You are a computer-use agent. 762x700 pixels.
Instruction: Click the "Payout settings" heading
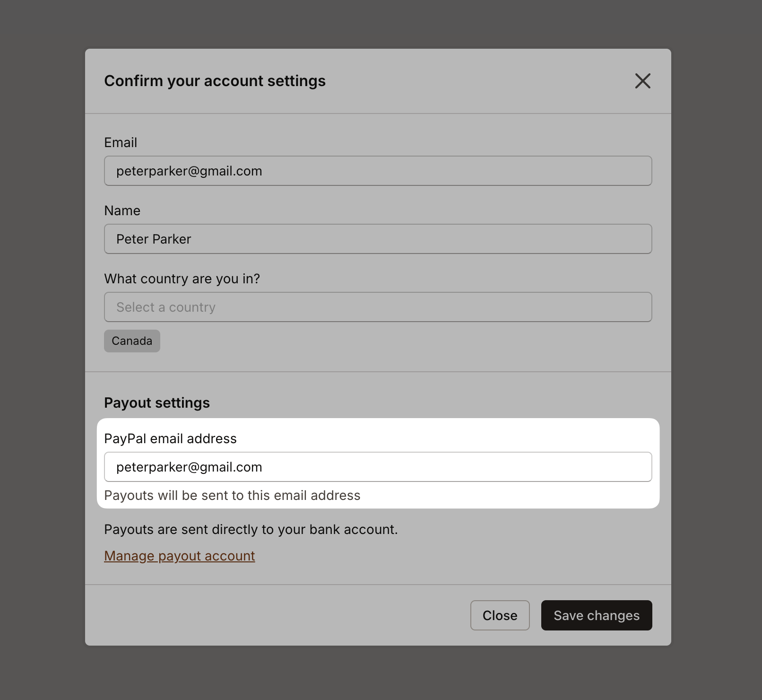[x=157, y=402]
